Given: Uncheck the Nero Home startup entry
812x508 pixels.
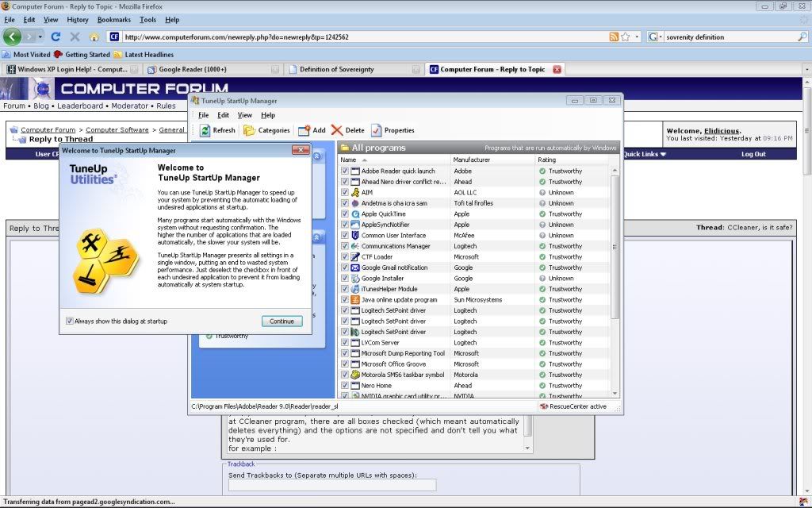Looking at the screenshot, I should pos(345,386).
